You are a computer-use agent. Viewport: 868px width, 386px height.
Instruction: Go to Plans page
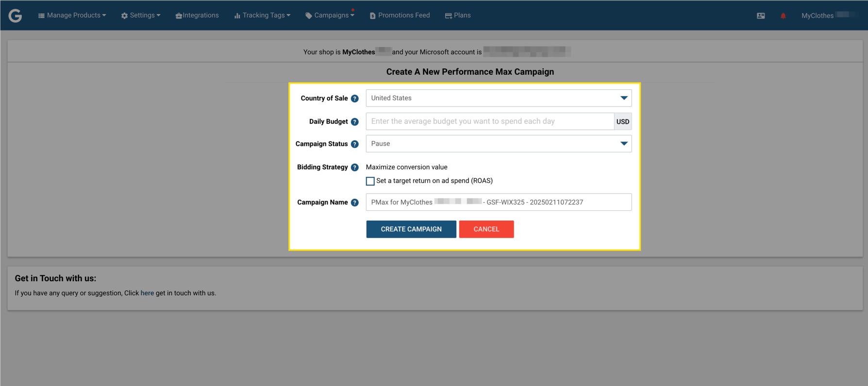458,16
